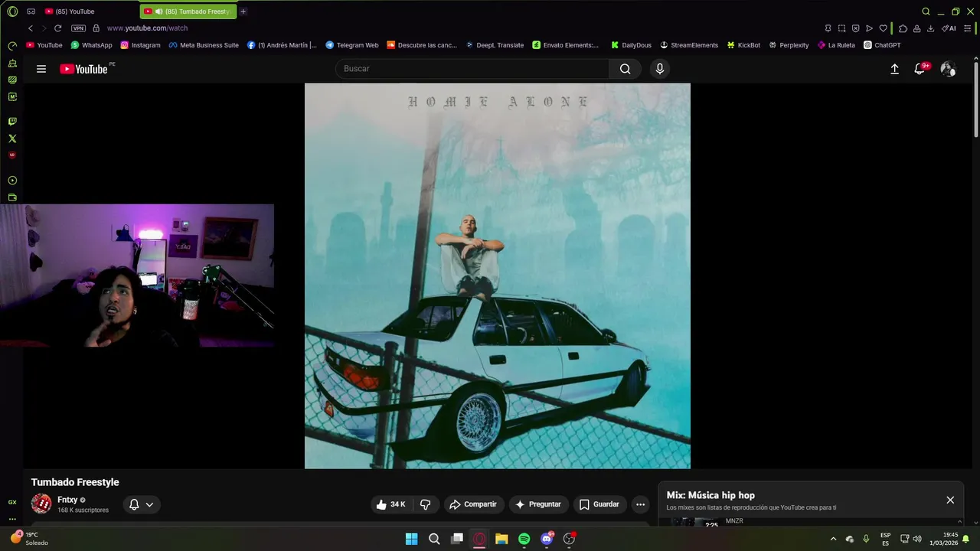Open File Explorer from the taskbar
Image resolution: width=980 pixels, height=551 pixels.
click(501, 539)
